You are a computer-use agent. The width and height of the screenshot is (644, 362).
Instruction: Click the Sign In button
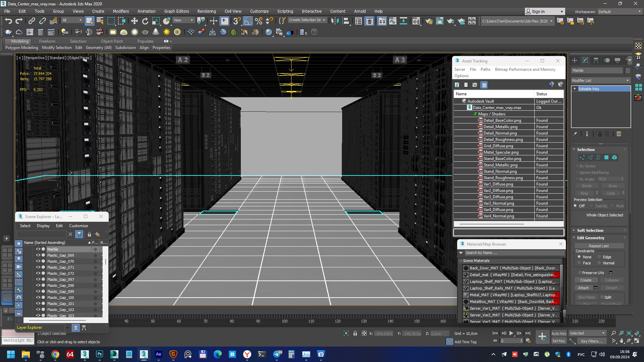[x=544, y=11]
